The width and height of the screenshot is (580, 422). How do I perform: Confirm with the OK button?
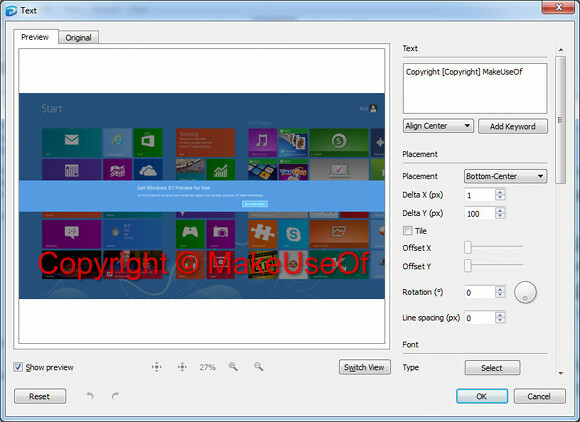pyautogui.click(x=482, y=396)
